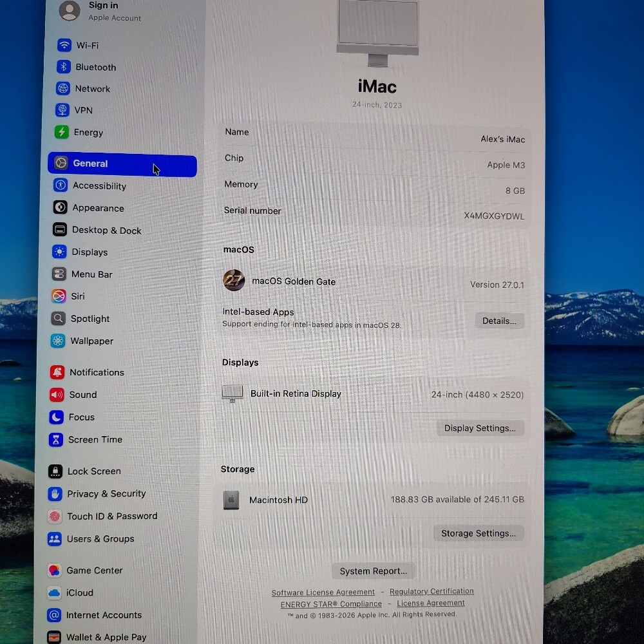The width and height of the screenshot is (644, 644).
Task: Select the Siri icon
Action: pos(59,296)
